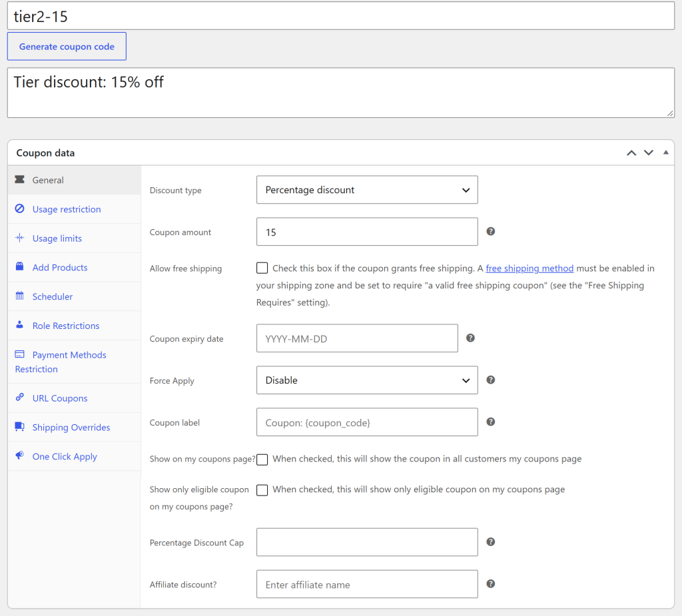Screen dimensions: 682x616
Task: Open the One Click Apply tab
Action: click(75, 457)
